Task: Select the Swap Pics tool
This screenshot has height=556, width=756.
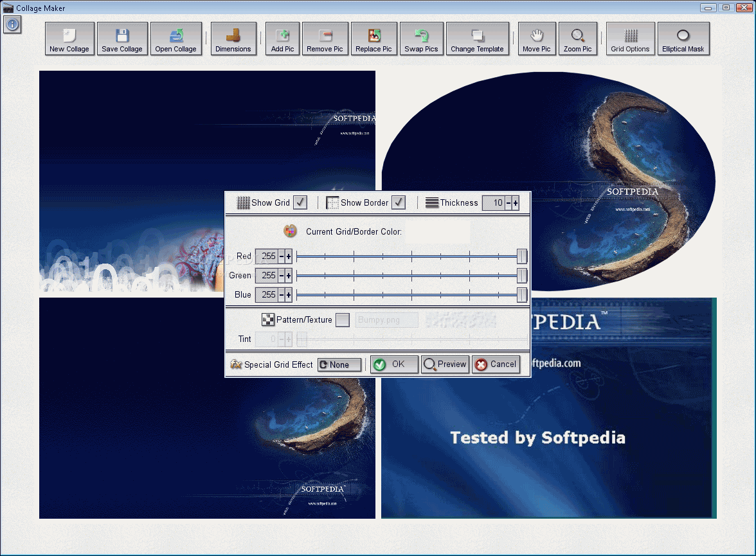Action: (422, 39)
